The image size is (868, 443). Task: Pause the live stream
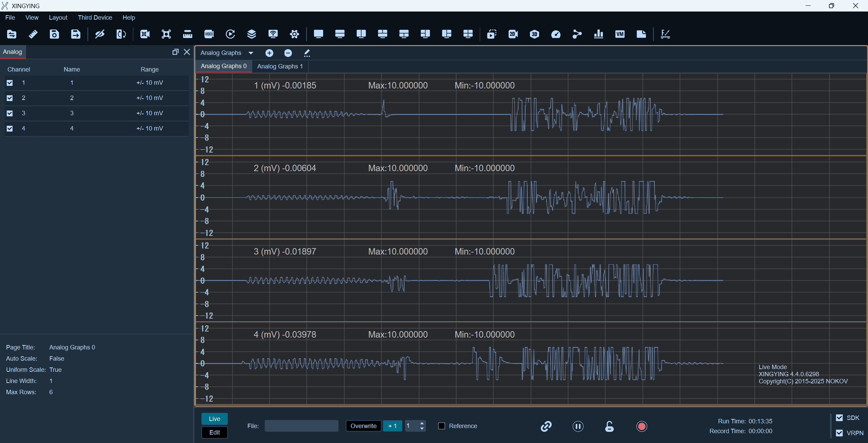point(578,426)
